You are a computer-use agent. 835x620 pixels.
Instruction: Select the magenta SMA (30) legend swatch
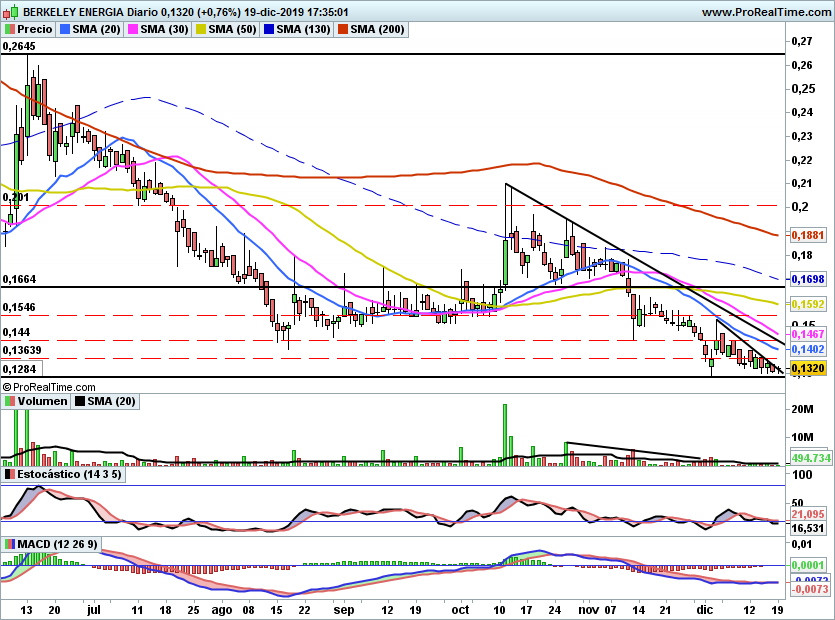coord(133,30)
